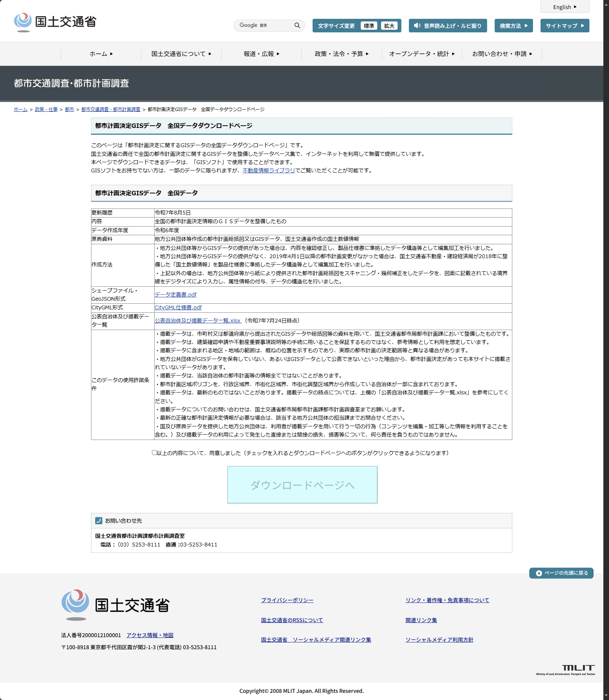Check the agreement checkbox for terms
609x700 pixels.
click(x=154, y=453)
